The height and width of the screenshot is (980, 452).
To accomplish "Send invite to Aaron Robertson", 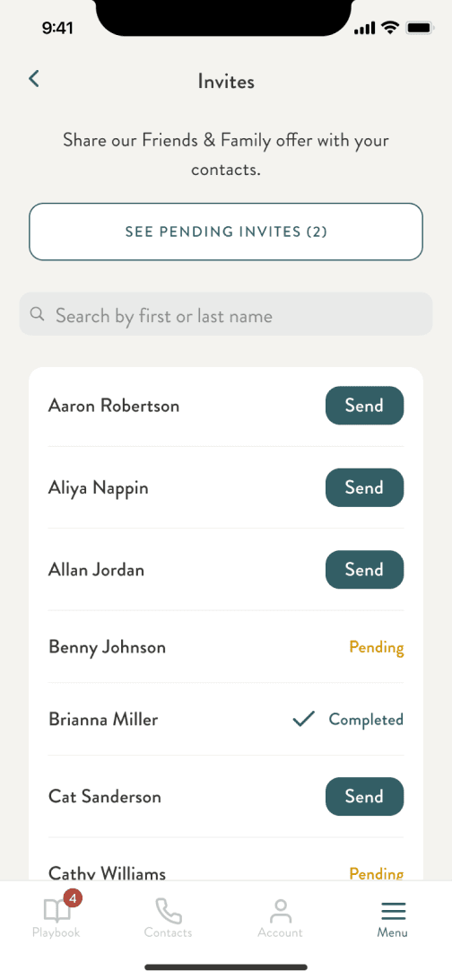I will point(365,406).
